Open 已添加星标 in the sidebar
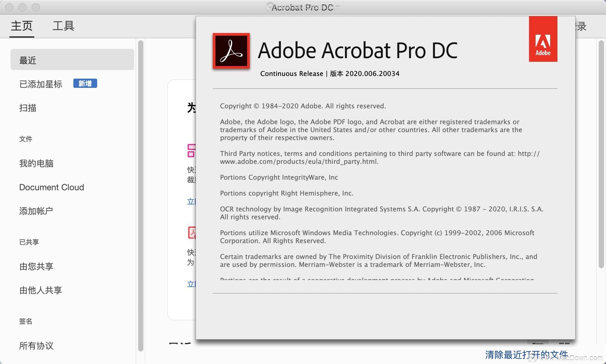606x364 pixels. click(41, 84)
